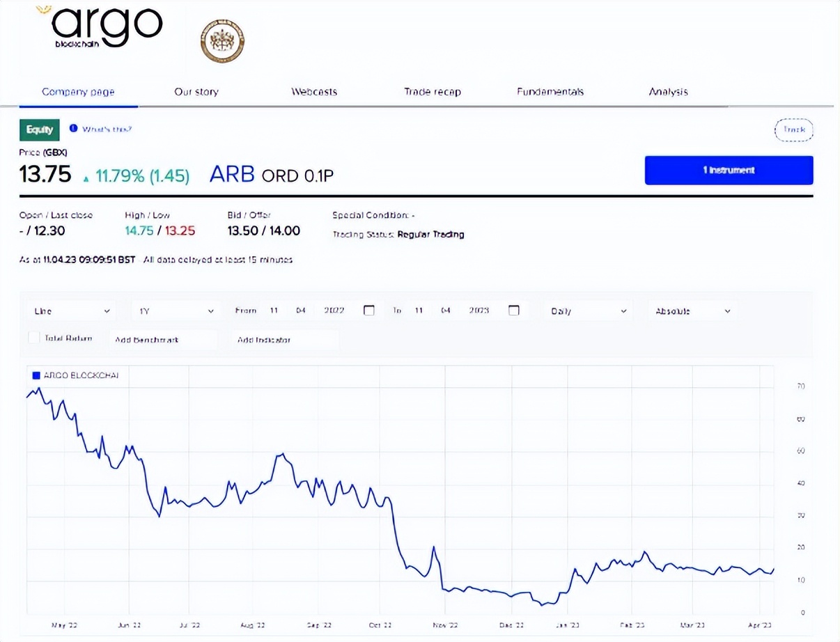This screenshot has height=642, width=840.
Task: Switch to the Company page tab
Action: [78, 92]
